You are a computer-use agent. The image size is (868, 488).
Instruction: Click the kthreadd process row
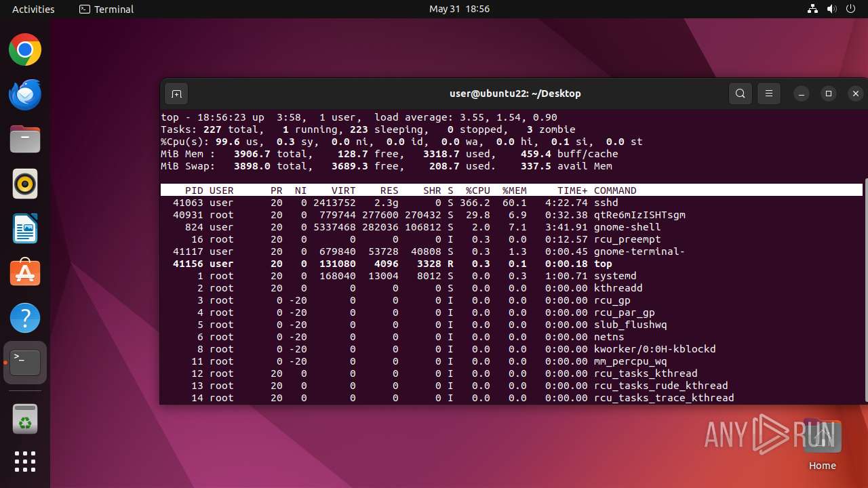click(511, 288)
